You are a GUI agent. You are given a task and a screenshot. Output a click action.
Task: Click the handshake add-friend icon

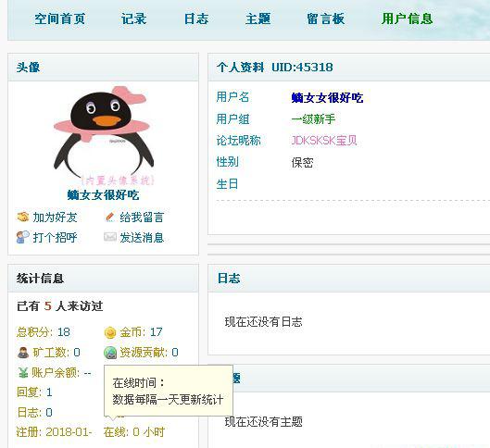23,217
